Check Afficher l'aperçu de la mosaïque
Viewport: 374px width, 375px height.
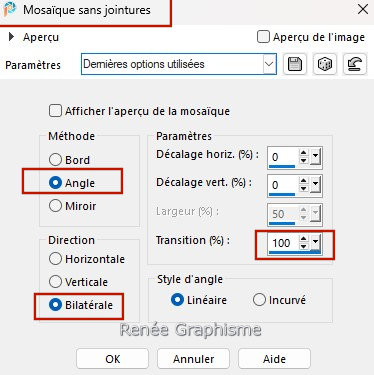[x=55, y=111]
